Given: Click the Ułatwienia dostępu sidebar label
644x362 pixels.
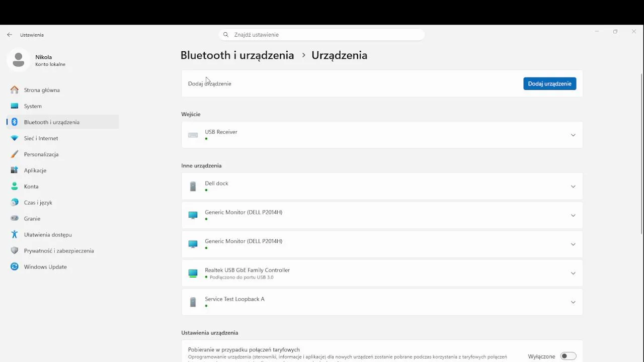Looking at the screenshot, I should [x=48, y=235].
